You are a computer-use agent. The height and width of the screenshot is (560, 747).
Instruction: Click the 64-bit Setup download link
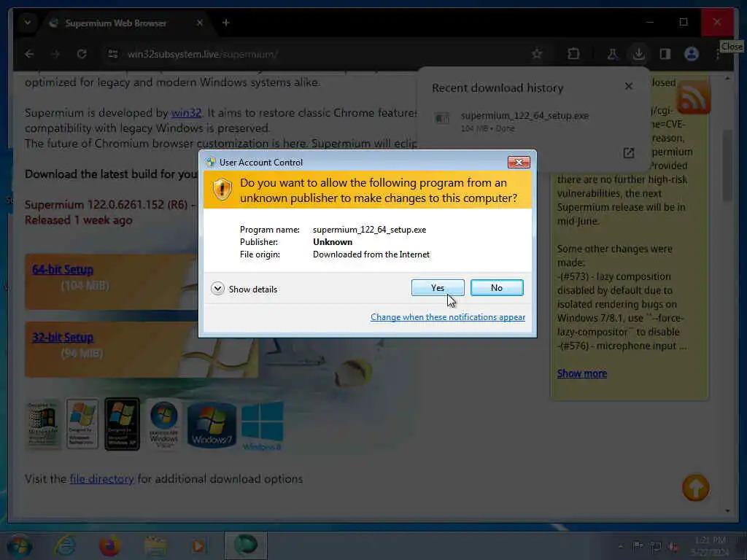click(x=63, y=270)
